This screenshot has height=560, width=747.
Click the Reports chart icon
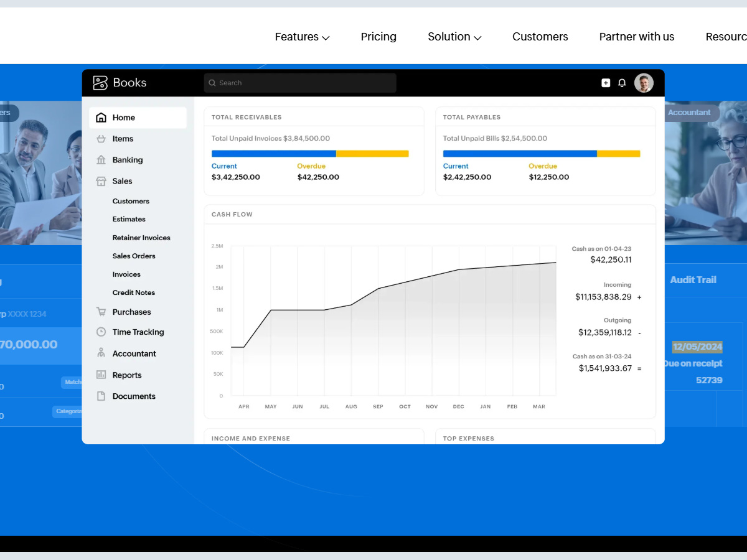[101, 375]
